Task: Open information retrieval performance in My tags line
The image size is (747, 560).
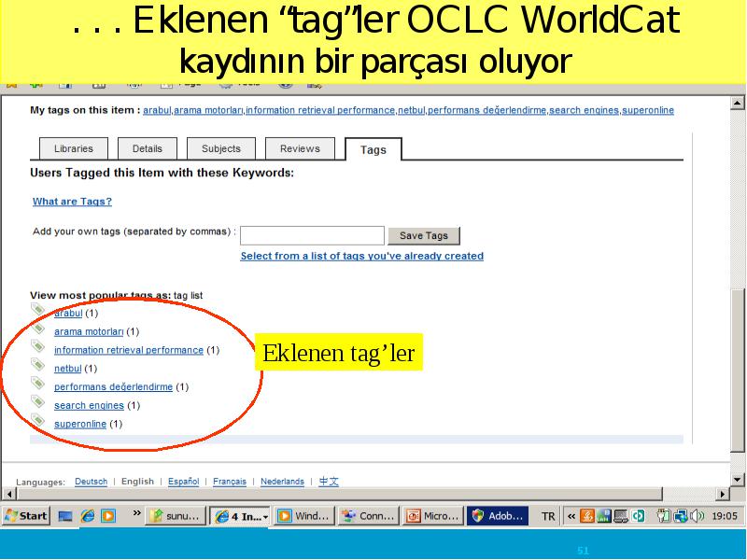Action: coord(320,110)
